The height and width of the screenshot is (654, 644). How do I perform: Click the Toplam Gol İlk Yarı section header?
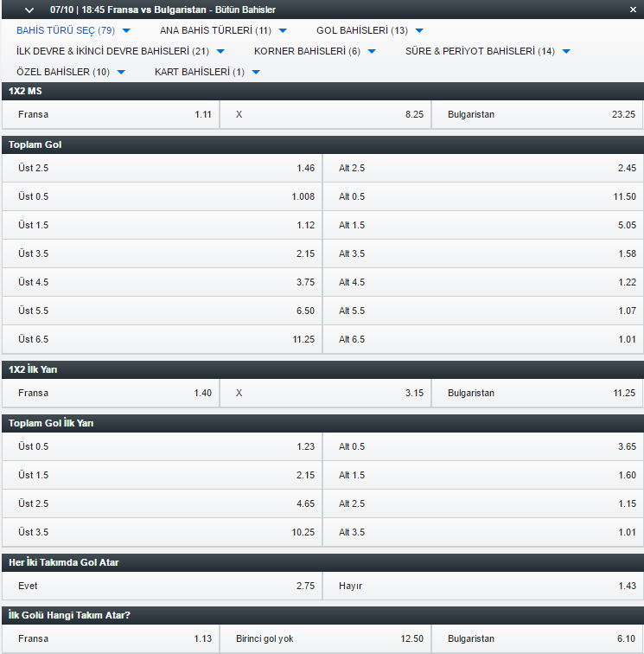(322, 423)
